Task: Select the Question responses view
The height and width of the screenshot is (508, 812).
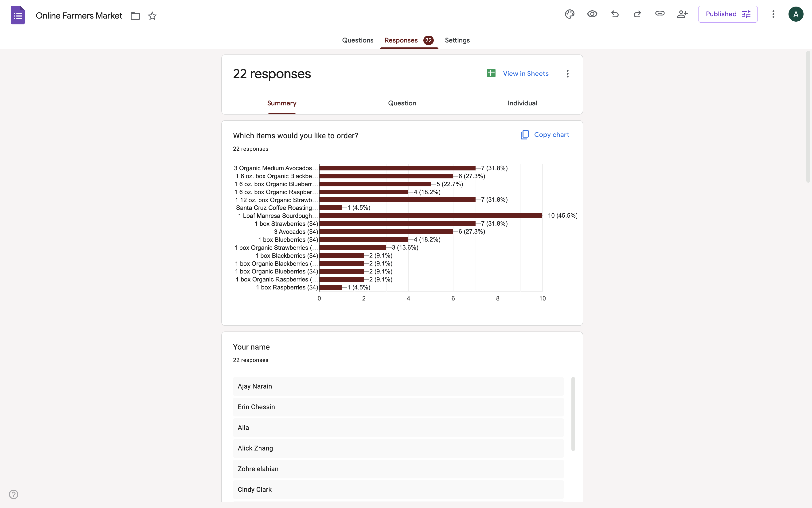Action: pyautogui.click(x=402, y=103)
